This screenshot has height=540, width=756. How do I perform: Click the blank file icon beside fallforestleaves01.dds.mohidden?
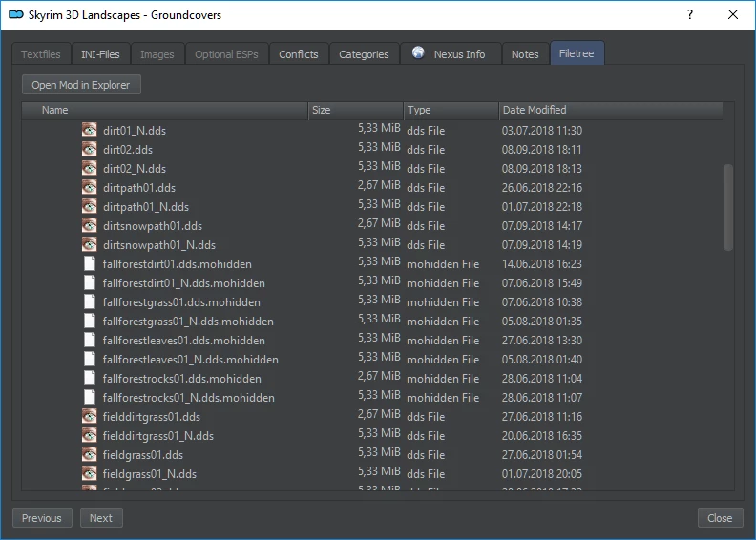click(x=90, y=340)
